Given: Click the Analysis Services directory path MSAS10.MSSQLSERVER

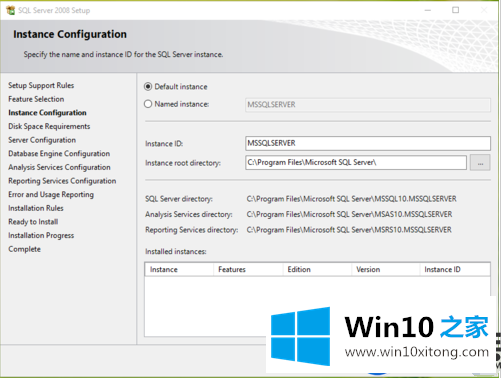Looking at the screenshot, I should [349, 214].
